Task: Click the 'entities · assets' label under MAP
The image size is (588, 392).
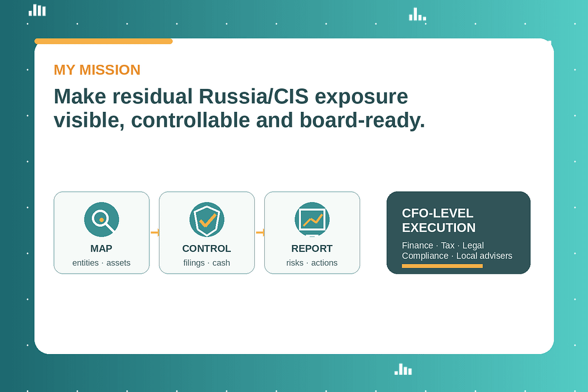Action: click(101, 262)
